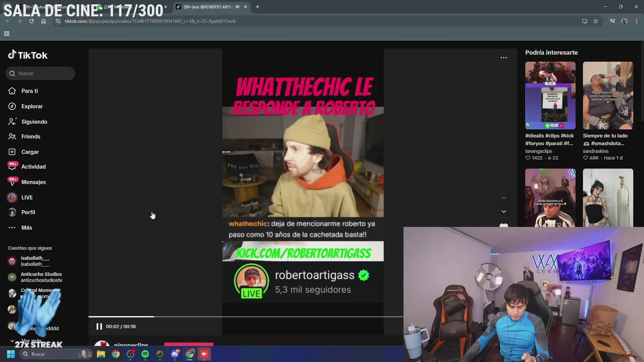The image size is (644, 362).
Task: Open Anticucho Studios followed account
Action: click(34, 277)
